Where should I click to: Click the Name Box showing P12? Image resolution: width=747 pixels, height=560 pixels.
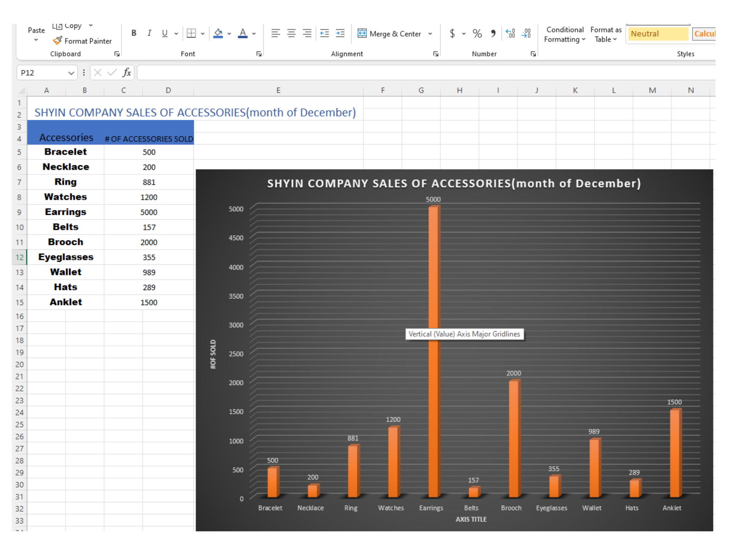(x=42, y=73)
